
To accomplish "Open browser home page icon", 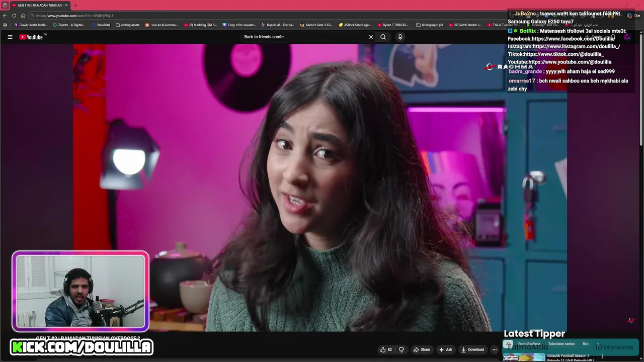I will point(23,16).
